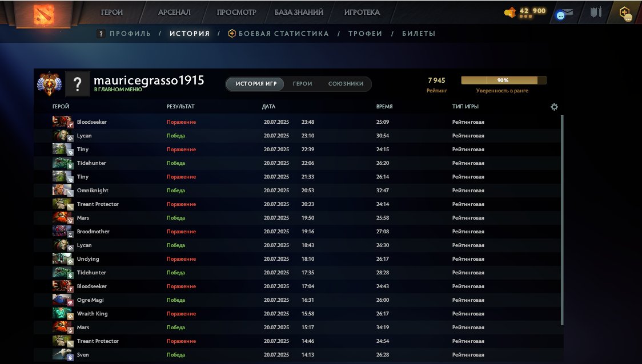Switch to the ПРОФИЛЬ tab

pyautogui.click(x=130, y=34)
